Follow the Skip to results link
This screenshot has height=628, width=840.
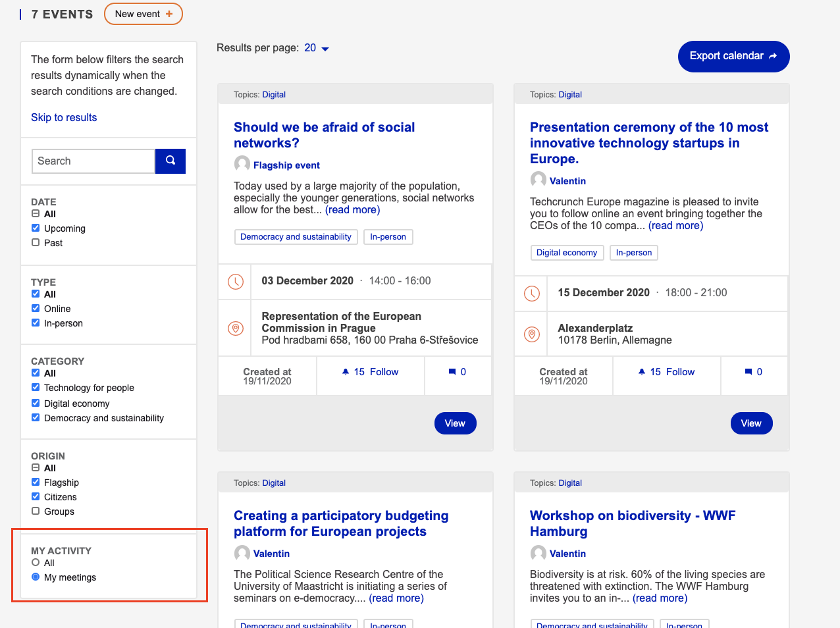click(64, 117)
